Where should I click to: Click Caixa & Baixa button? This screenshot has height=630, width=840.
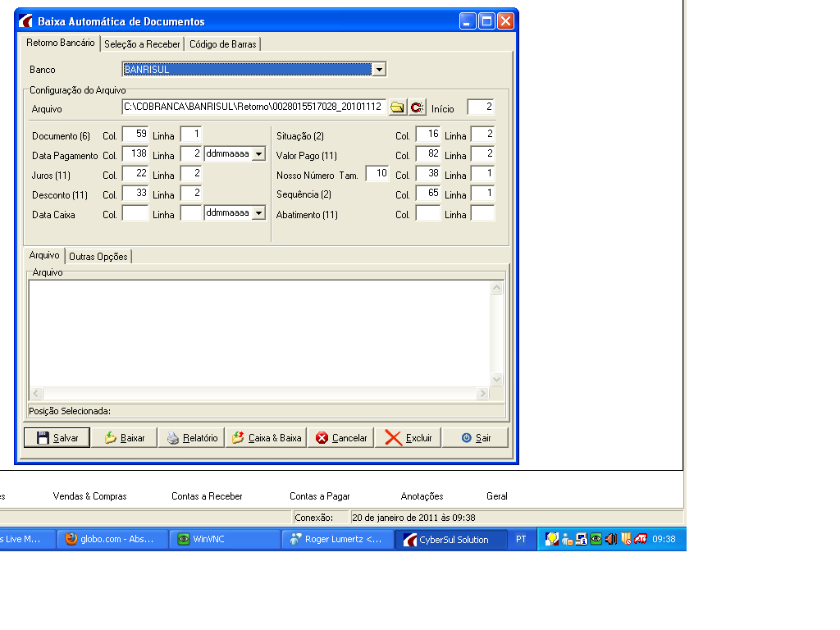point(267,438)
